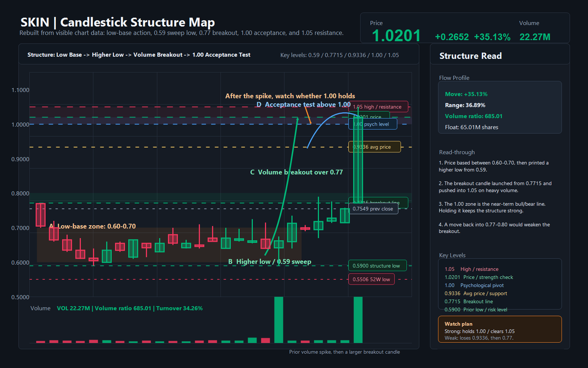Click the Volume pane label

(x=41, y=308)
